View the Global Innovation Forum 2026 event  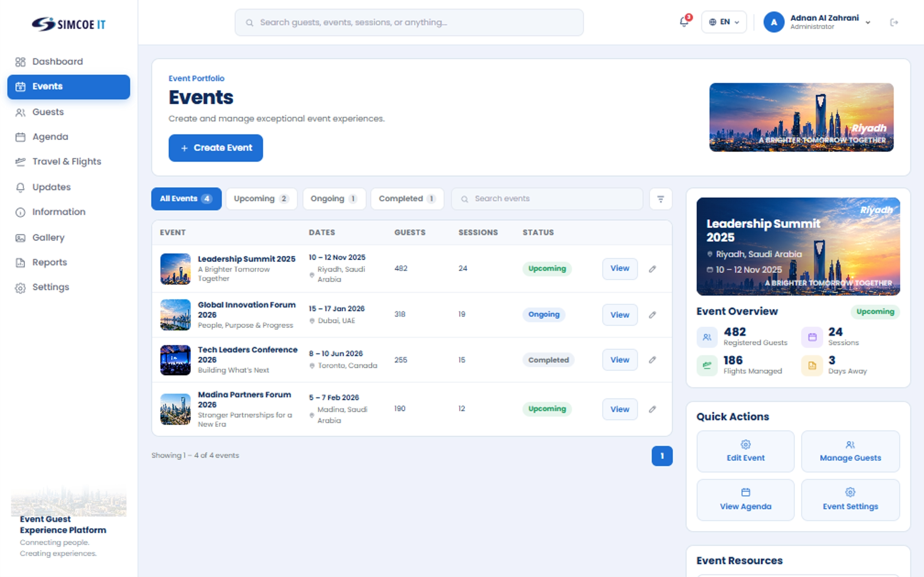coord(620,315)
